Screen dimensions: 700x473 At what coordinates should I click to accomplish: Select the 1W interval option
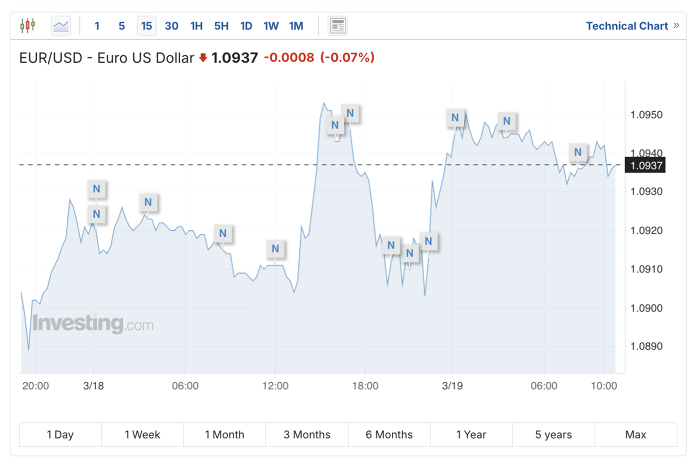pos(271,26)
